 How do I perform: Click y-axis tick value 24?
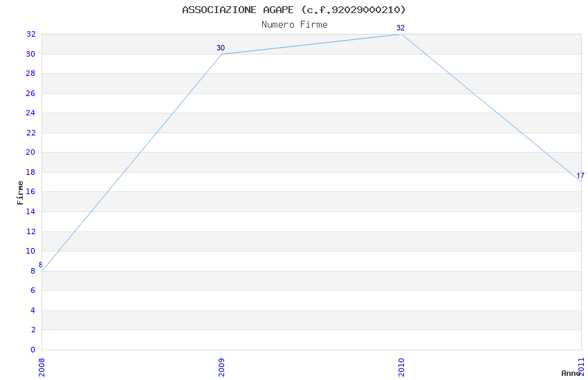coord(30,113)
